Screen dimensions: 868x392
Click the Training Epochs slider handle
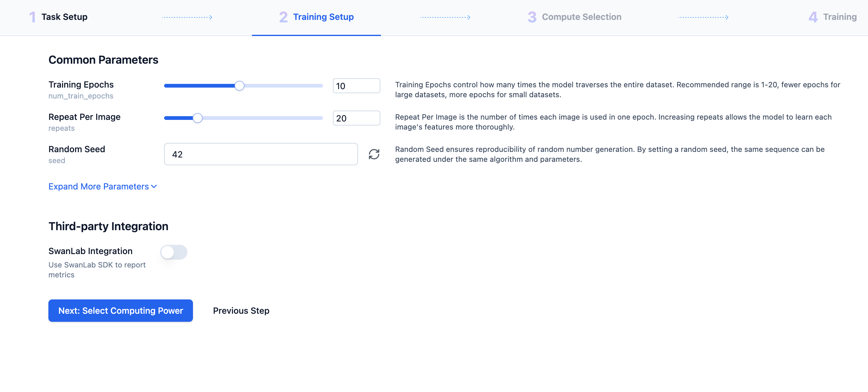[239, 86]
